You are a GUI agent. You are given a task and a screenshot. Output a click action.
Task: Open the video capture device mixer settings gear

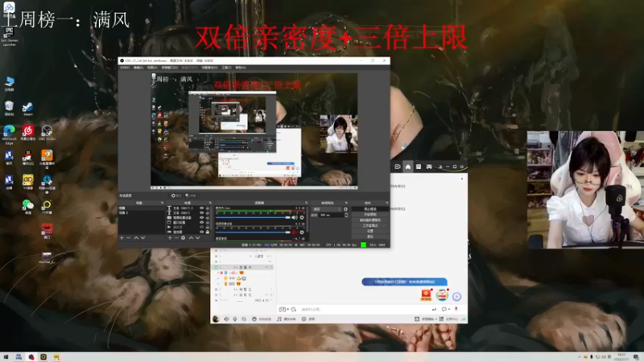302,232
